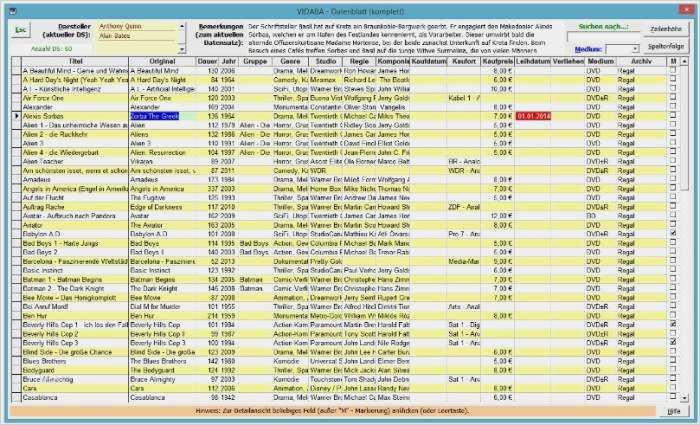
Task: Click the title Ben Hur in Titel column
Action: (x=33, y=316)
